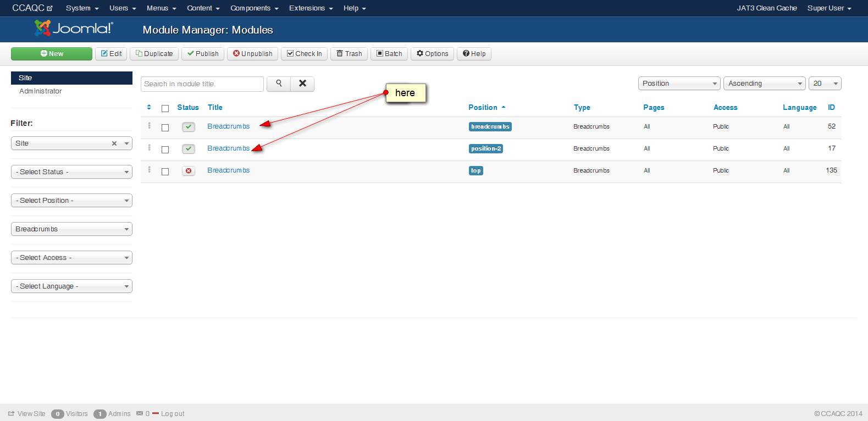The width and height of the screenshot is (868, 421).
Task: Open the Options toolbar button
Action: [433, 54]
